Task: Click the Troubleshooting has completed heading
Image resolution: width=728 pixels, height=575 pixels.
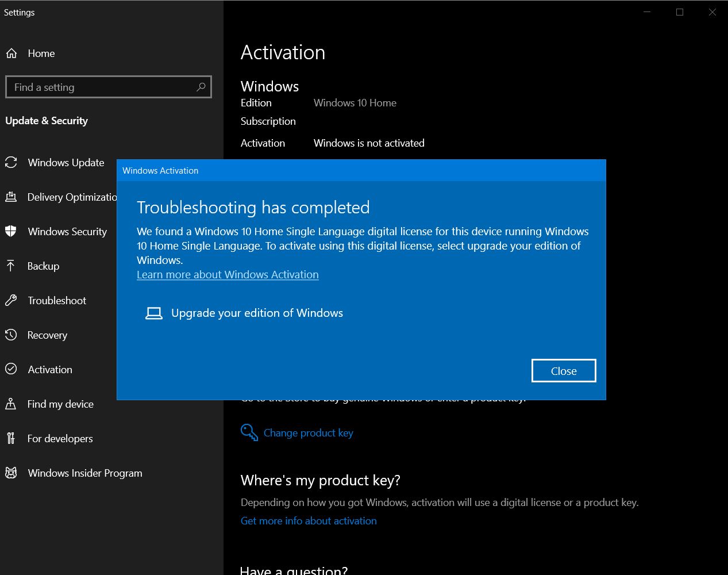Action: 253,208
